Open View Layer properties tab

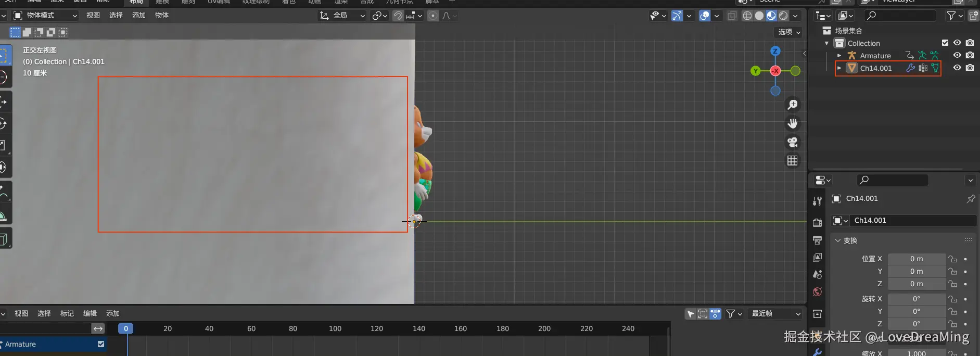818,257
